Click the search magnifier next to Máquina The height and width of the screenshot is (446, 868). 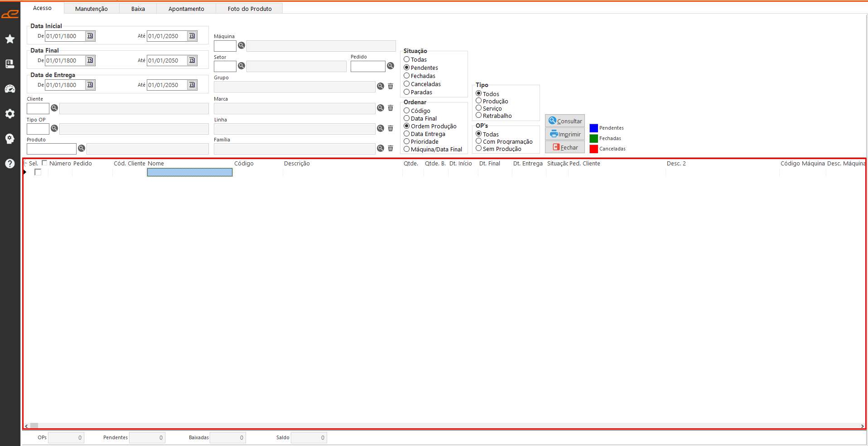coord(241,45)
